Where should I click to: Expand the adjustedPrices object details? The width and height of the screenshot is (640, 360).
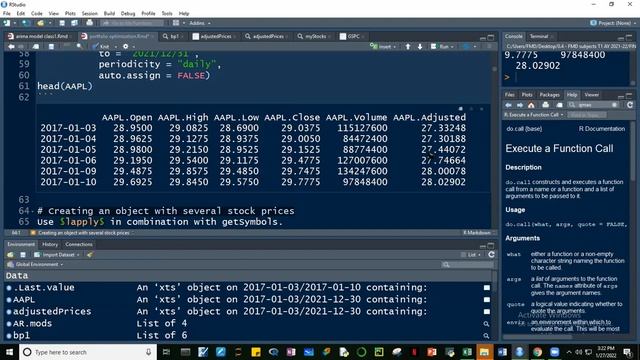(x=9, y=312)
